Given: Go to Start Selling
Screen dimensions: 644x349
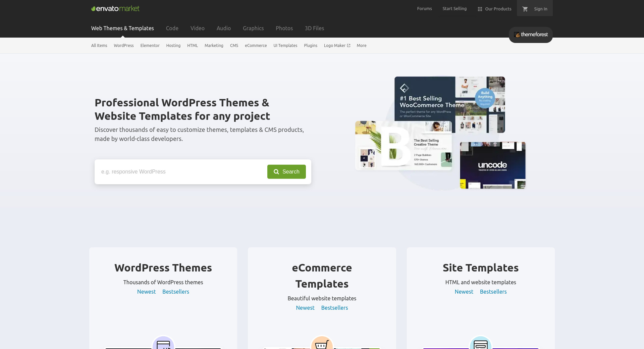Looking at the screenshot, I should pos(454,9).
